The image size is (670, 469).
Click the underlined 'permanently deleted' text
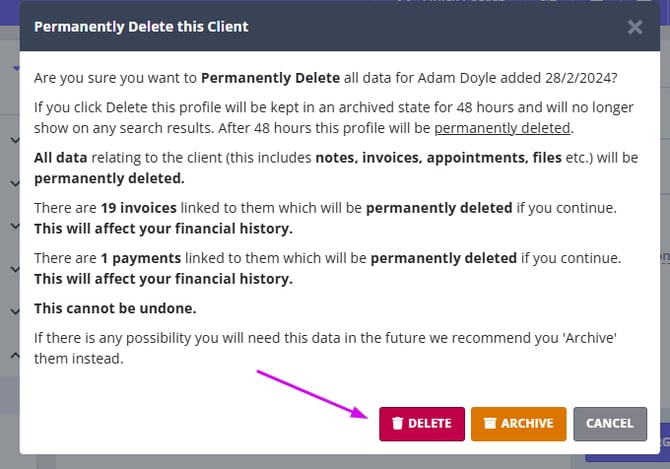[x=502, y=128]
